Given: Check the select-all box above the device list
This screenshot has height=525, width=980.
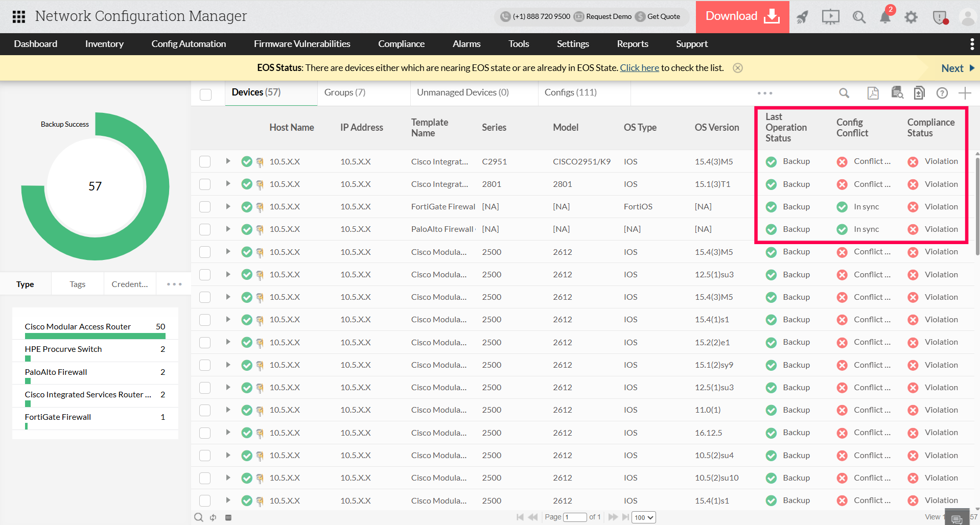Looking at the screenshot, I should 205,94.
